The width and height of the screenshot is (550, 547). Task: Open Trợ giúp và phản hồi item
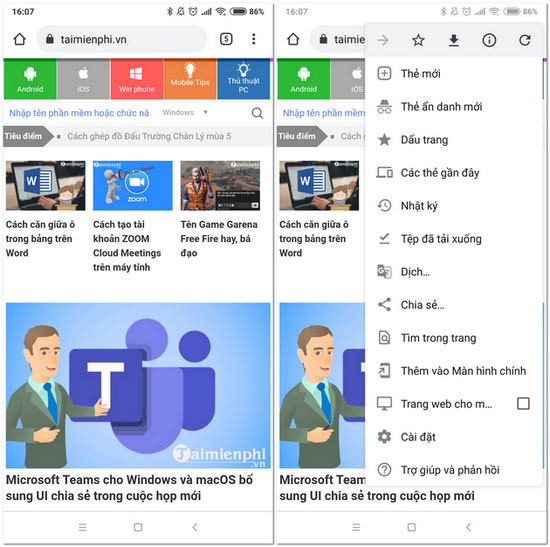point(454,470)
